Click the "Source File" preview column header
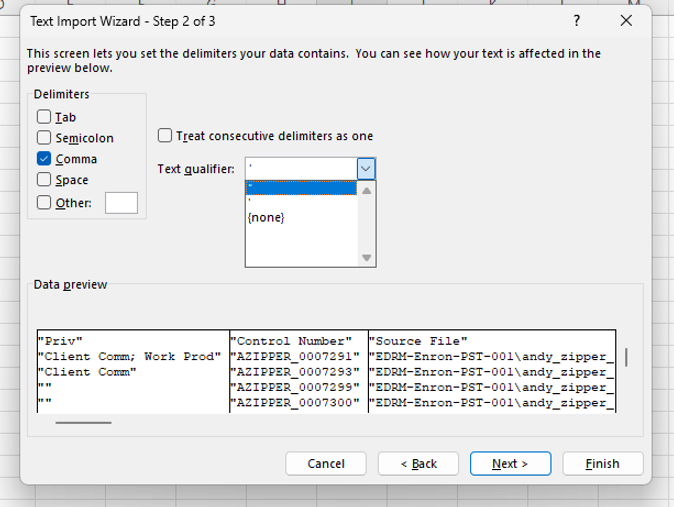The height and width of the screenshot is (507, 674). [418, 341]
